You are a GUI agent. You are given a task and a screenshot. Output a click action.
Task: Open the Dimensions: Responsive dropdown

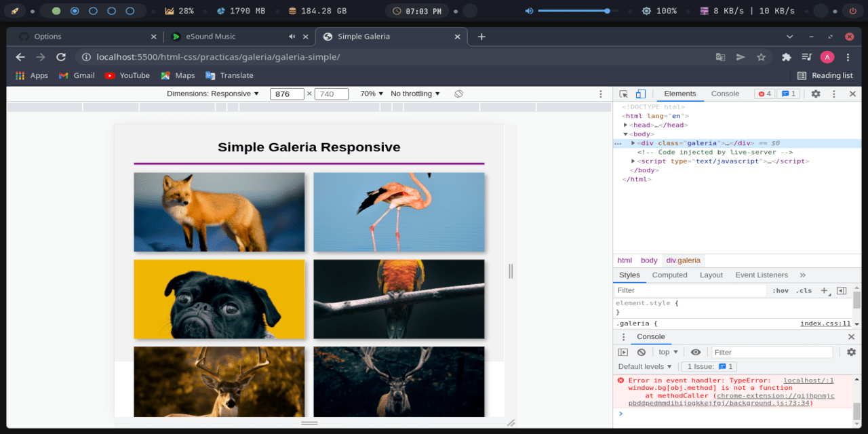[213, 94]
